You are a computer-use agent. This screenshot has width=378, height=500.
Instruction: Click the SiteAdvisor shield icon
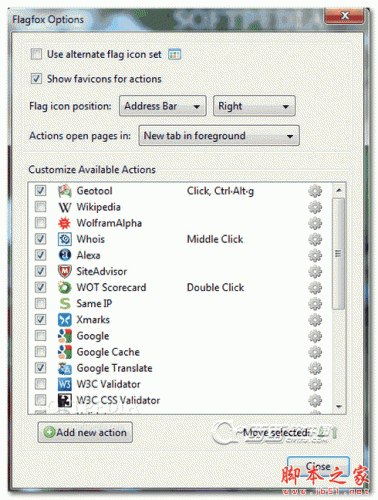tap(64, 271)
